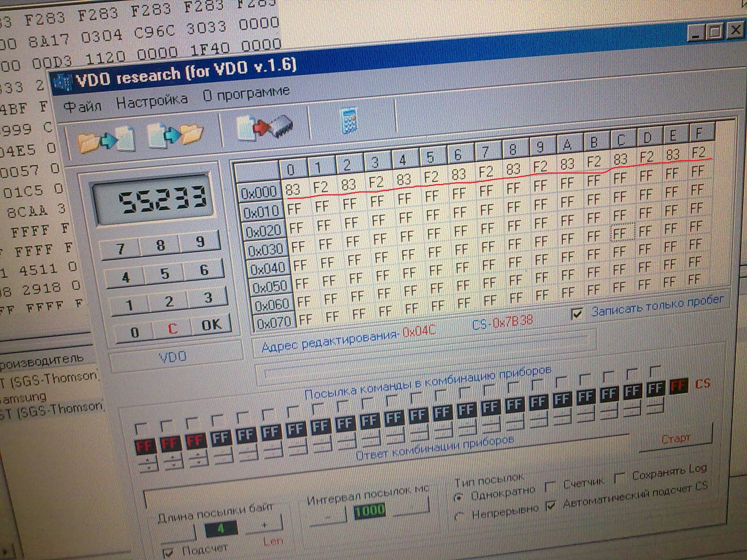Image resolution: width=747 pixels, height=560 pixels.
Task: Increase send interval with button right of 1000
Action: tap(410, 506)
